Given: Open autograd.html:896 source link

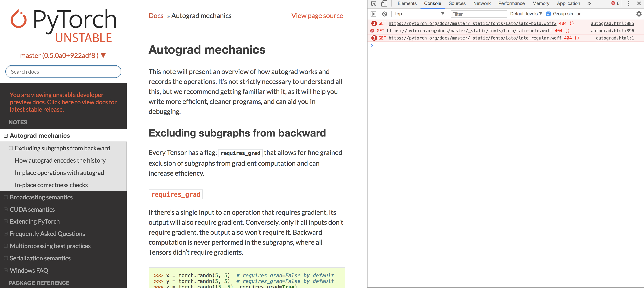Looking at the screenshot, I should tap(612, 31).
